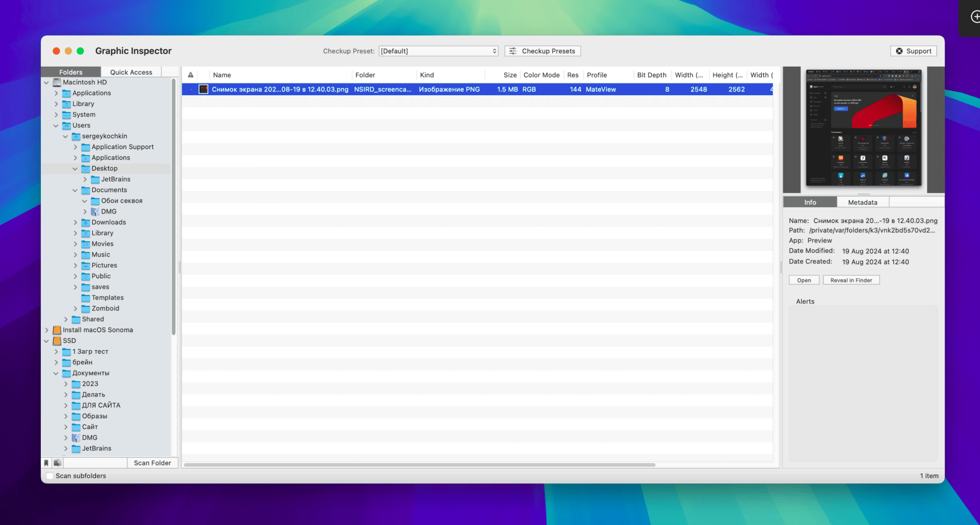This screenshot has height=525, width=980.
Task: Click the screenshot preview thumbnail
Action: point(864,128)
